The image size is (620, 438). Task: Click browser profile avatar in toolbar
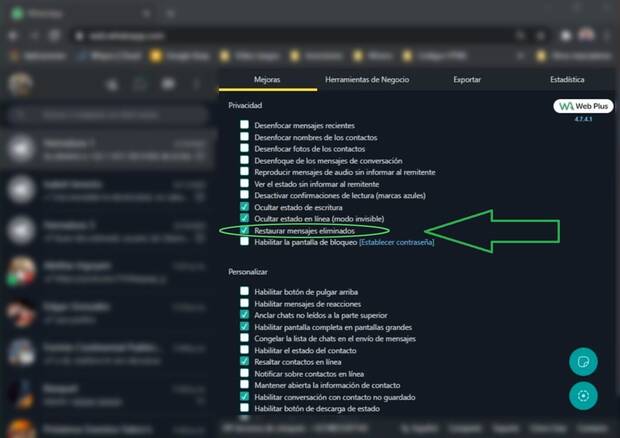coord(586,35)
